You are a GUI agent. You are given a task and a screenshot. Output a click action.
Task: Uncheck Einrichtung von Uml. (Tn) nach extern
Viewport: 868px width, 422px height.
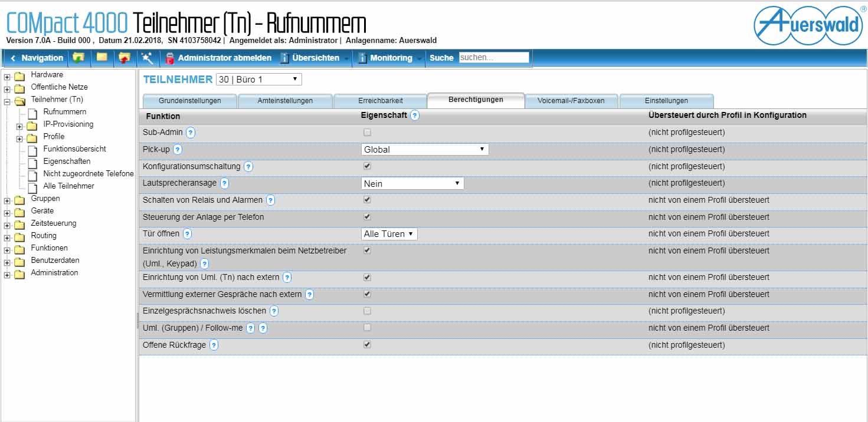[367, 277]
